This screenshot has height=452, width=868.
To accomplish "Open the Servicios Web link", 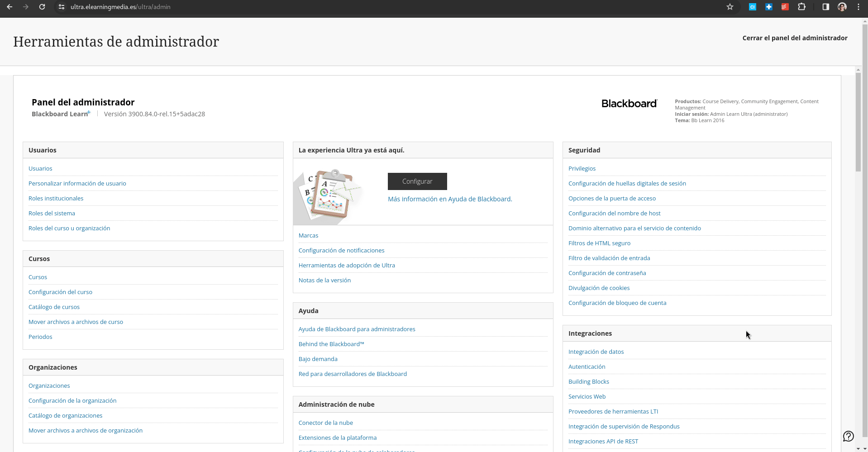I will 587,396.
